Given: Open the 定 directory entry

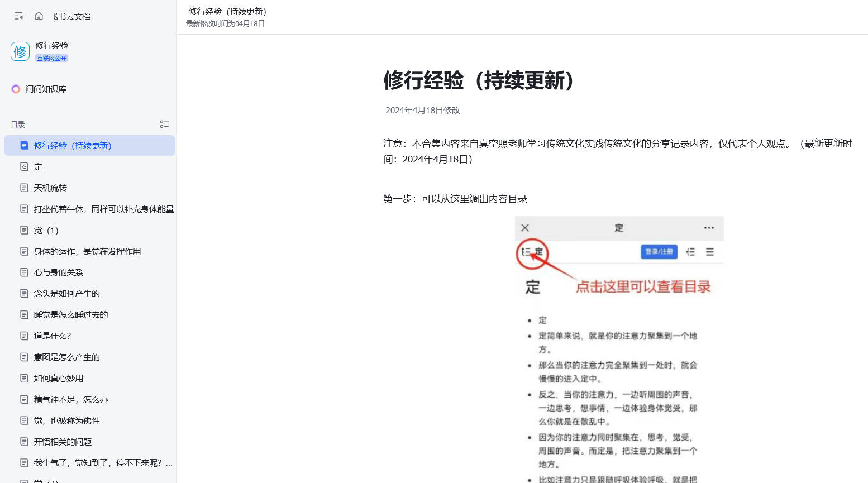Looking at the screenshot, I should 89,166.
